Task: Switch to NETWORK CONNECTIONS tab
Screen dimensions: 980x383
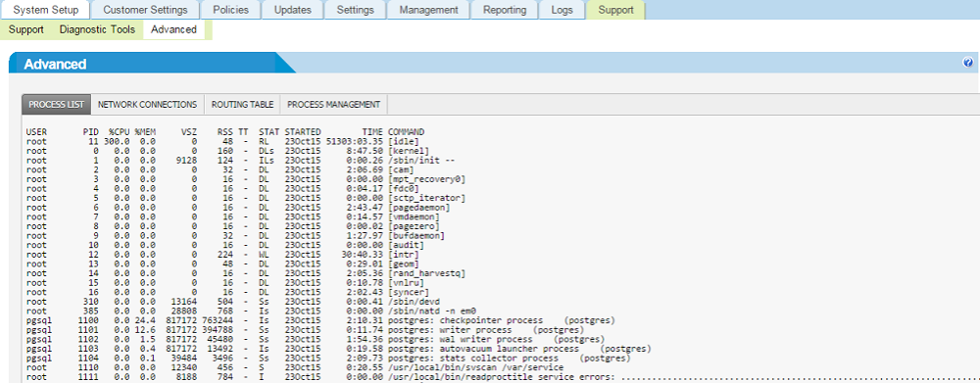Action: pyautogui.click(x=148, y=105)
